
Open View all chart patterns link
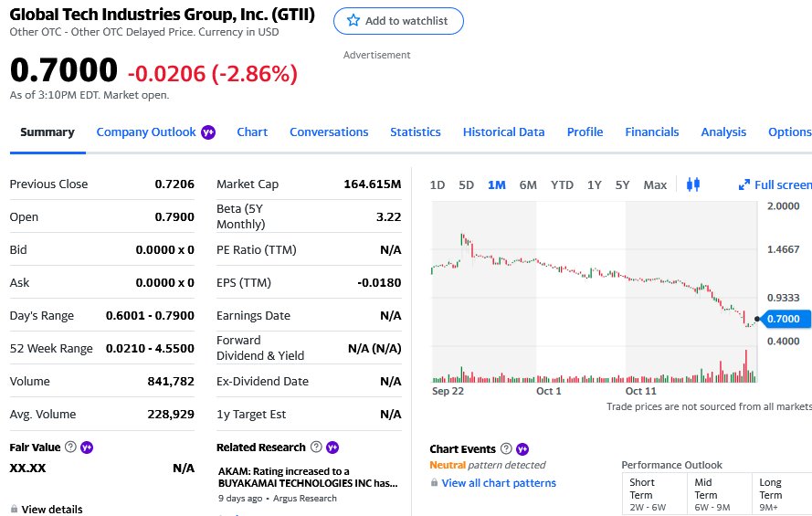click(499, 483)
